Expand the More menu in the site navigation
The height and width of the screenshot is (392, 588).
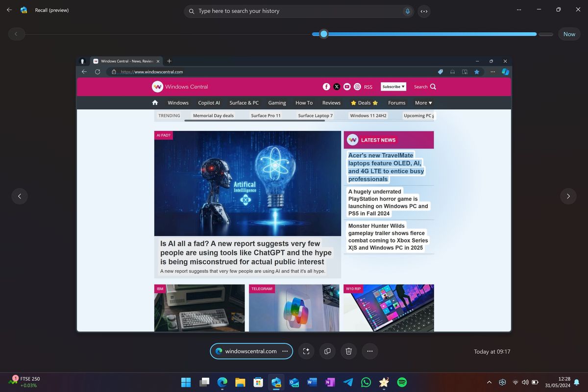422,103
